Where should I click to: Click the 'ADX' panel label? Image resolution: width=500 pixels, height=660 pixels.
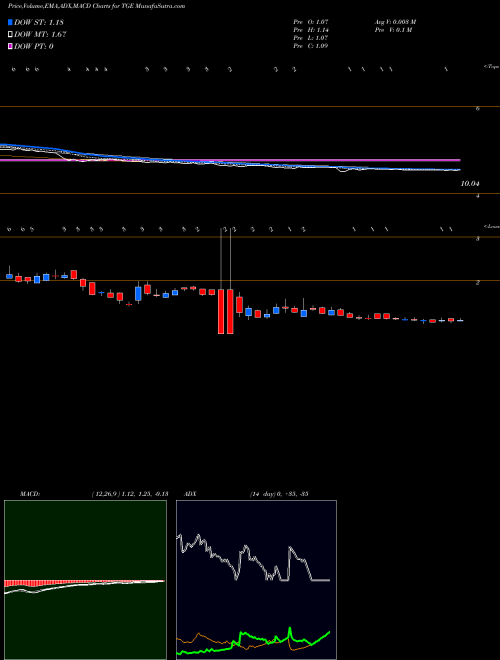tap(190, 494)
